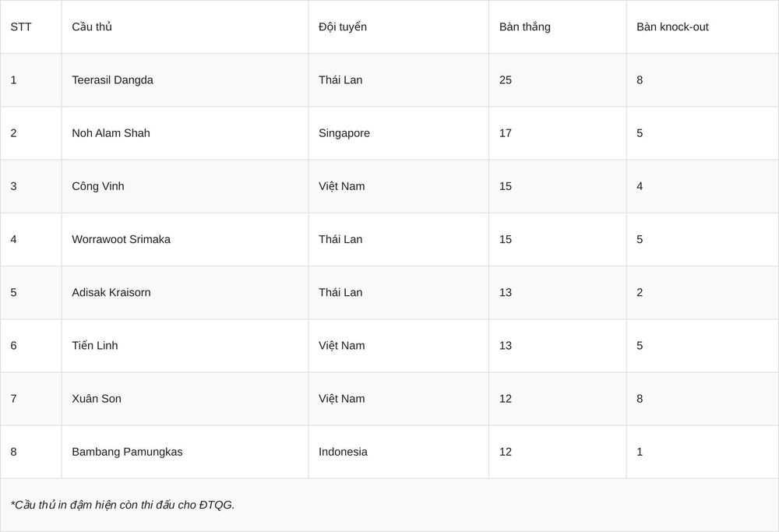This screenshot has height=532, width=779.
Task: Select the Bambang Pamungkas name
Action: click(127, 452)
